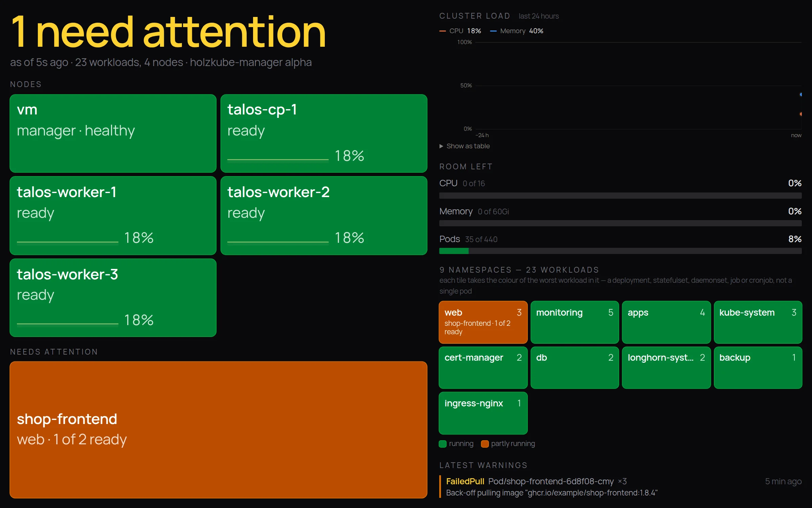Viewport: 812px width, 508px height.
Task: Open the db namespace tile
Action: pyautogui.click(x=574, y=367)
